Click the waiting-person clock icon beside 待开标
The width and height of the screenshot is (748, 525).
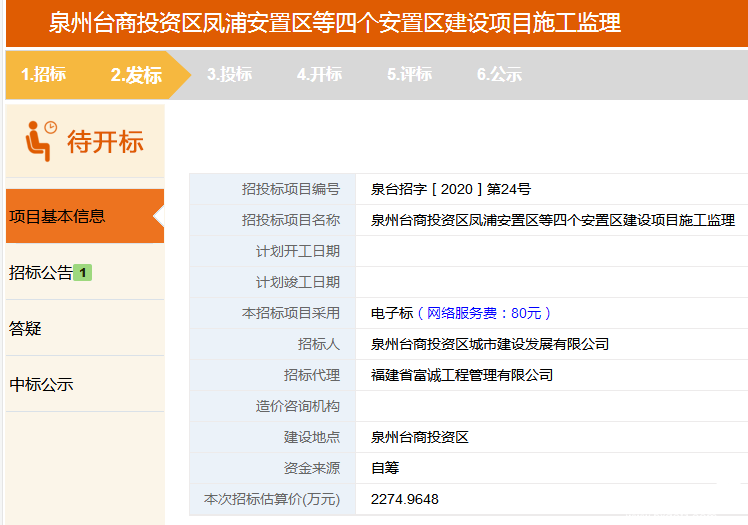[41, 141]
